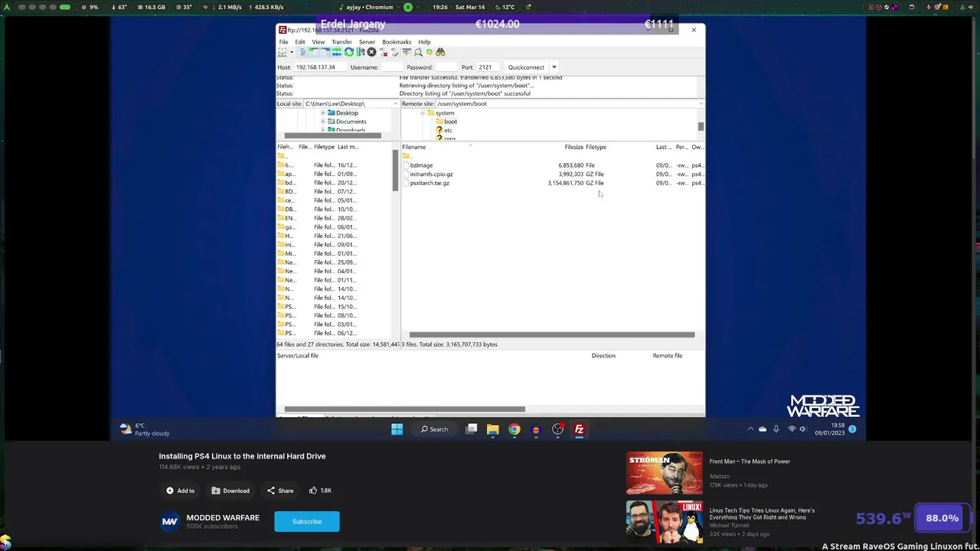The width and height of the screenshot is (980, 551).
Task: Open the Server menu in FileZilla
Action: (x=367, y=42)
